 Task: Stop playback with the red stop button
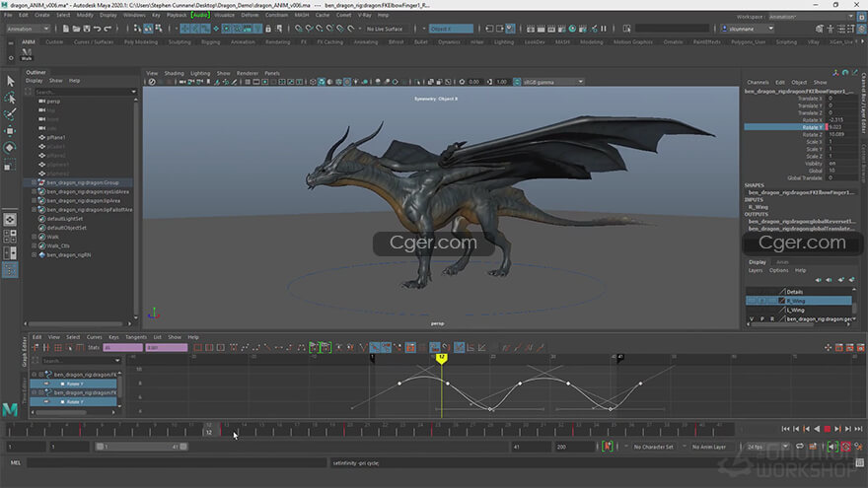coord(827,429)
